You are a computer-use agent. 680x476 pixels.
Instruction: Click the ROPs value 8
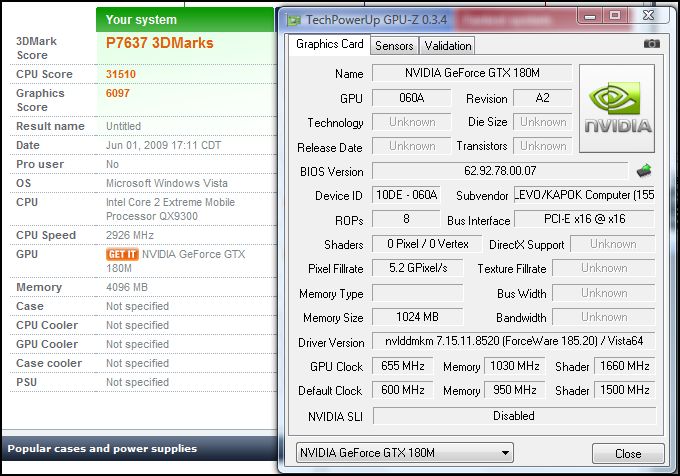[x=406, y=219]
